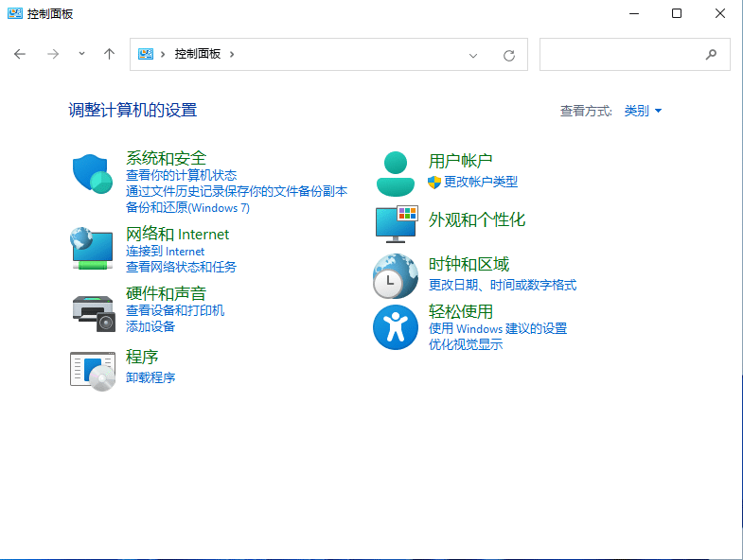Image resolution: width=743 pixels, height=560 pixels.
Task: Refresh the Control Panel view
Action: 509,55
